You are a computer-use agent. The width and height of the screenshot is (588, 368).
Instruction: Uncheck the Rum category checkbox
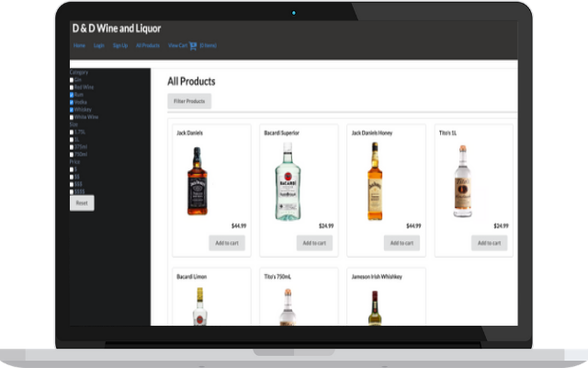coord(72,95)
